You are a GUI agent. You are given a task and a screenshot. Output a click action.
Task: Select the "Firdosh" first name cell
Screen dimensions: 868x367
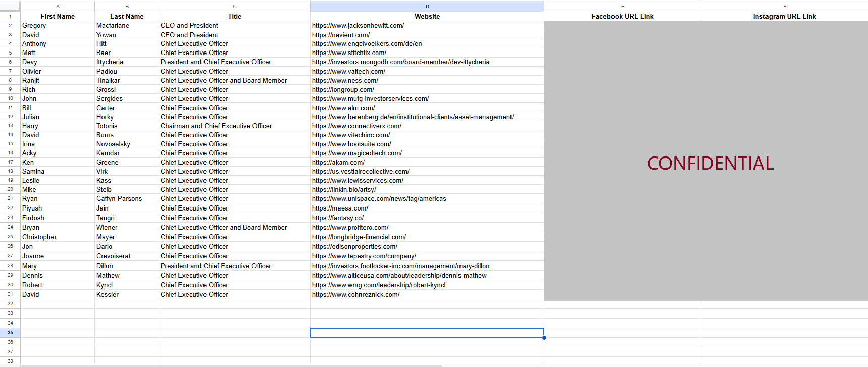click(58, 218)
